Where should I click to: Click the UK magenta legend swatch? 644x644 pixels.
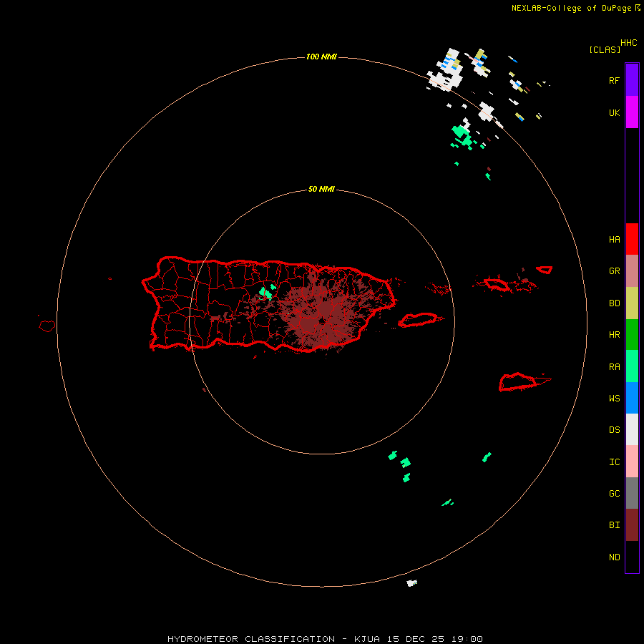click(632, 112)
